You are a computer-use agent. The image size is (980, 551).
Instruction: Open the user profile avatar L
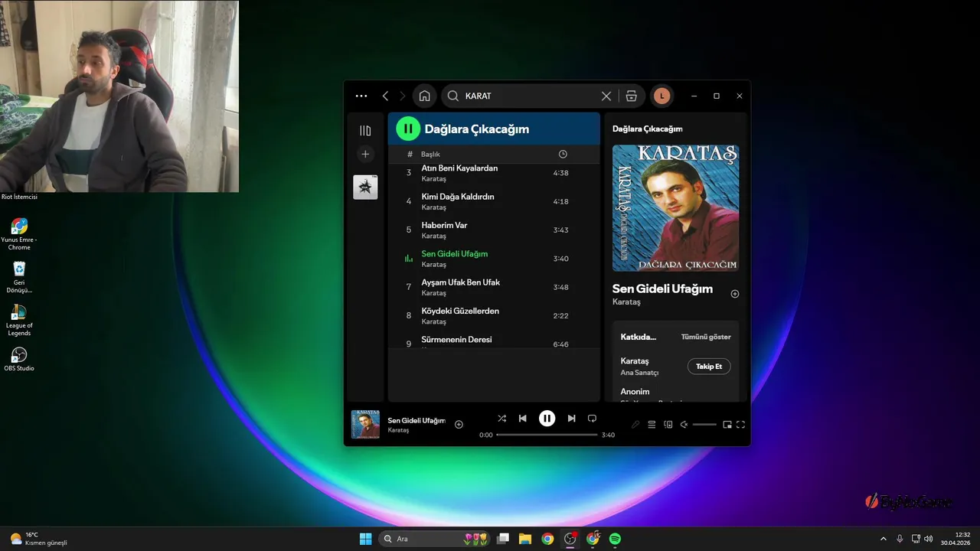661,96
